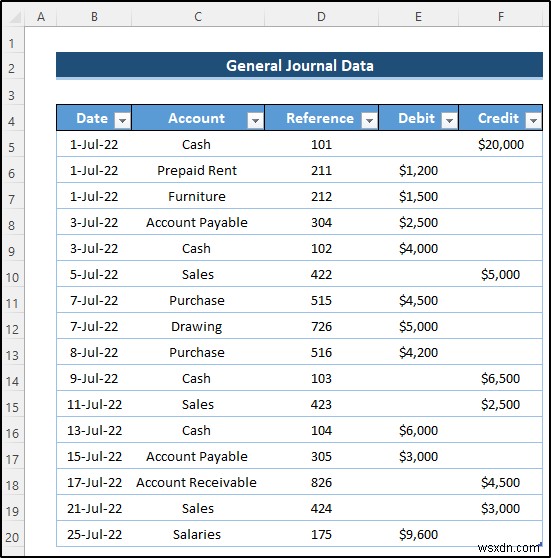Click the Account Receivable cell
Screen dimensions: 551x558
(198, 482)
